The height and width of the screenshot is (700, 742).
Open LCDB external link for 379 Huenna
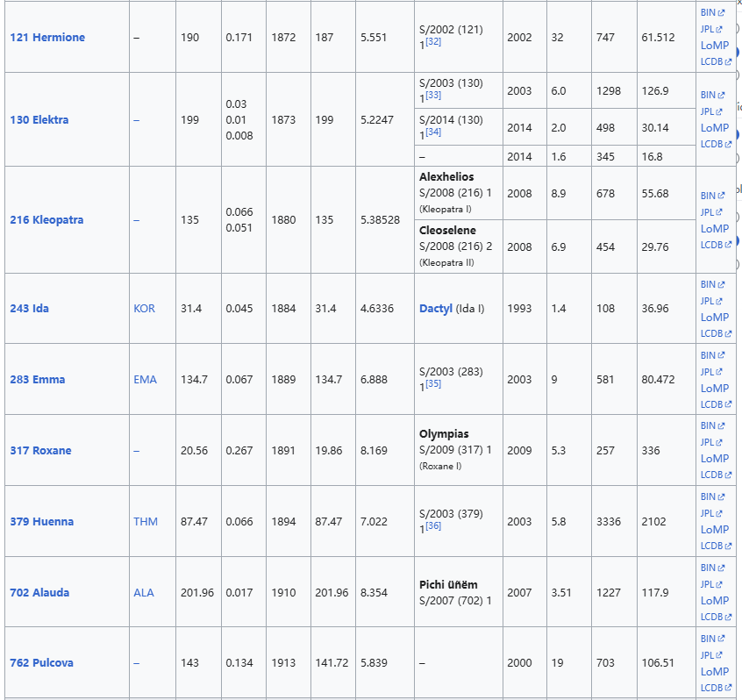(711, 546)
